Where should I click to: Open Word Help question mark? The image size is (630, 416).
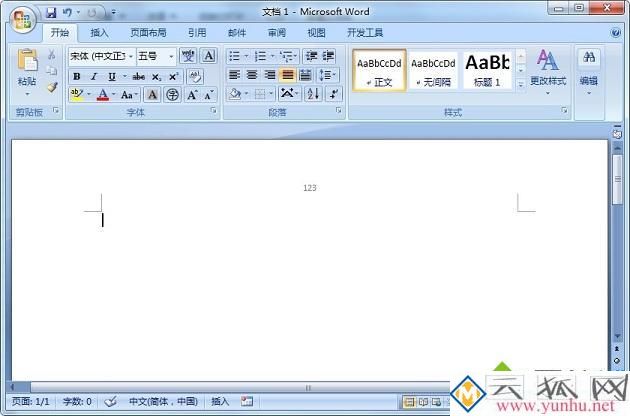point(615,33)
